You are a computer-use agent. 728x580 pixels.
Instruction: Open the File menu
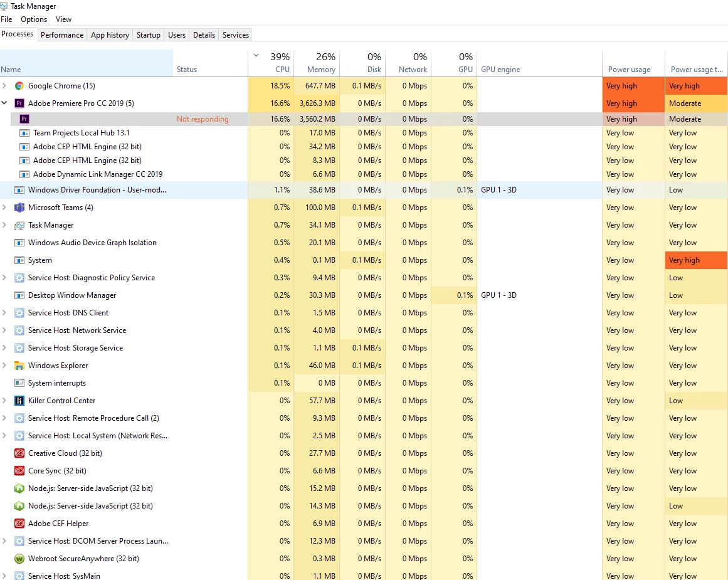(6, 19)
